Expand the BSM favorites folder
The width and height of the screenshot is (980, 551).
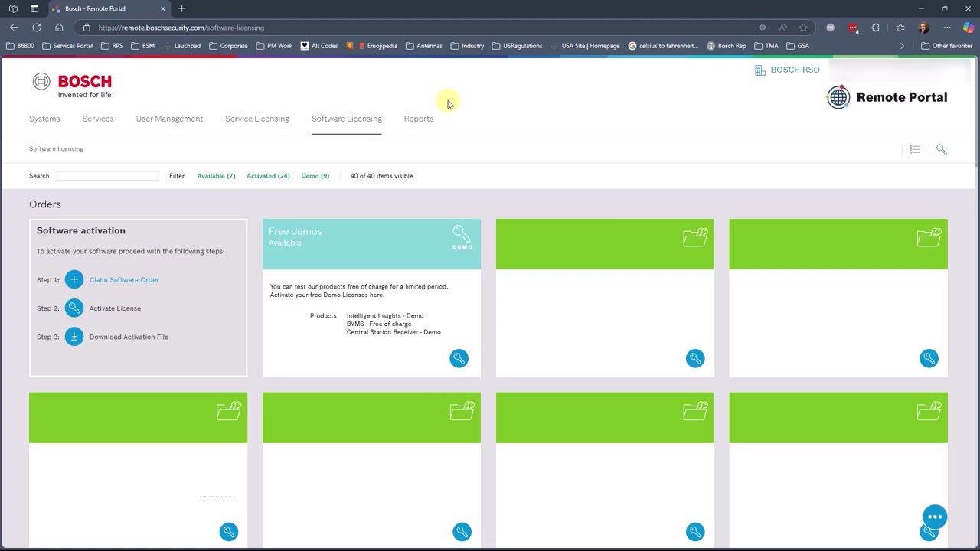pos(142,46)
